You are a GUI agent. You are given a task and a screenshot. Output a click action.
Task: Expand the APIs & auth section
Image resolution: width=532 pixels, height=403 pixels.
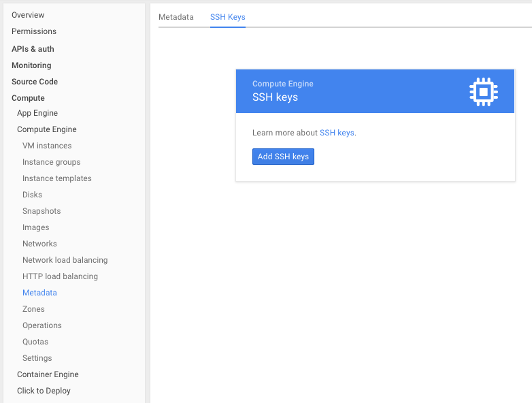pos(33,49)
